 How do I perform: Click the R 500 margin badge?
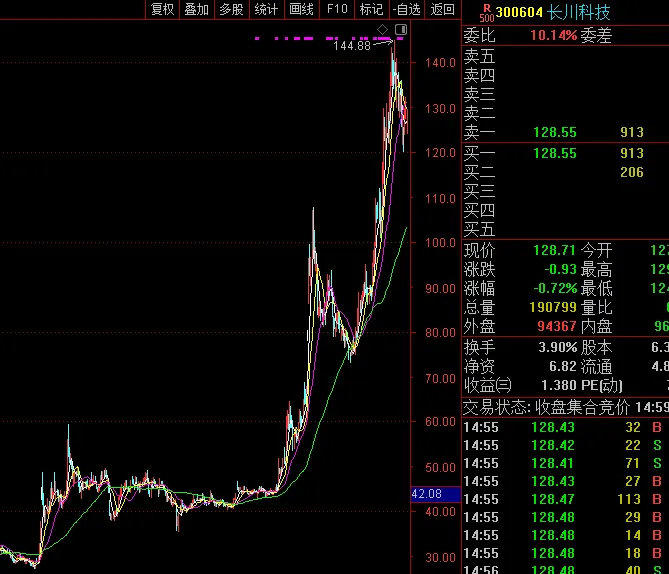pos(486,13)
